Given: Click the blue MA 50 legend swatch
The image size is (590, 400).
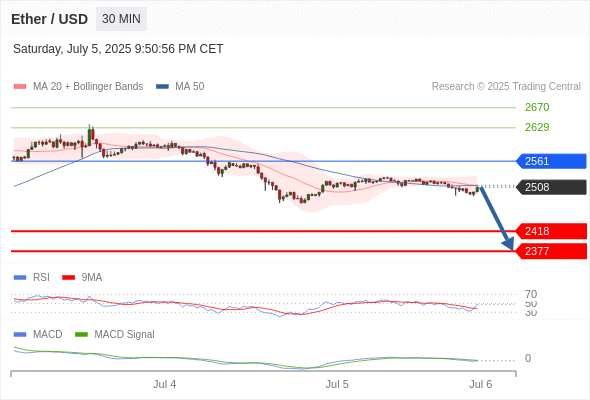Looking at the screenshot, I should click(x=162, y=87).
